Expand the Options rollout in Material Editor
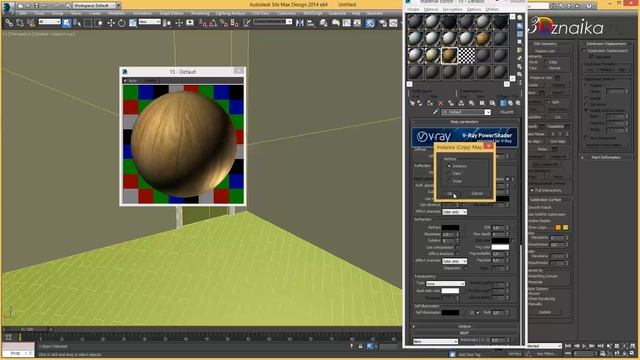This screenshot has height=360, width=640. 464,327
